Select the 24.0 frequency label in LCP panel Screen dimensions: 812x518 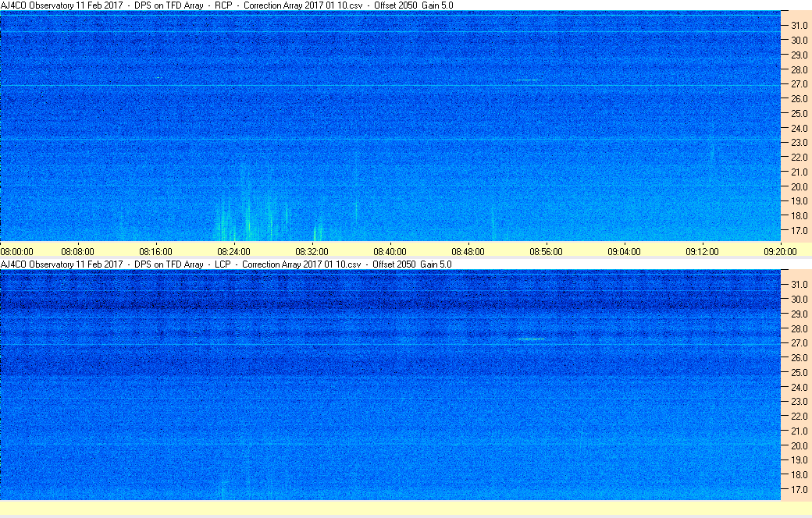[x=799, y=387]
